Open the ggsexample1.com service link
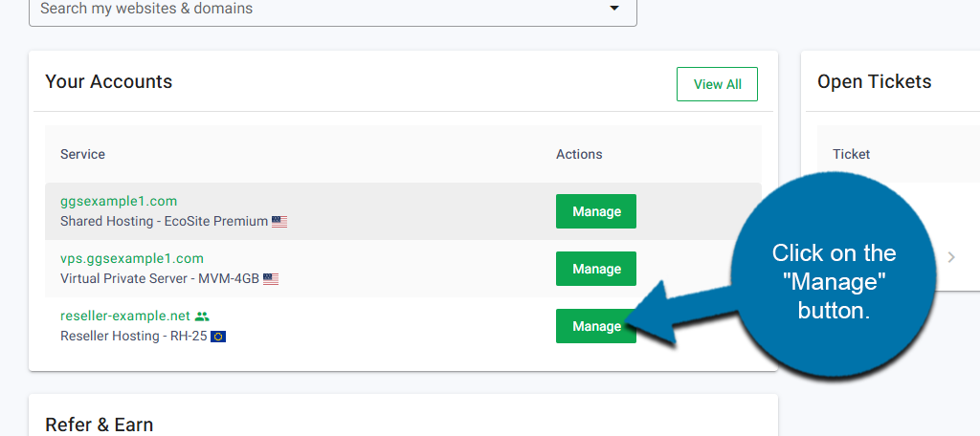 point(119,201)
